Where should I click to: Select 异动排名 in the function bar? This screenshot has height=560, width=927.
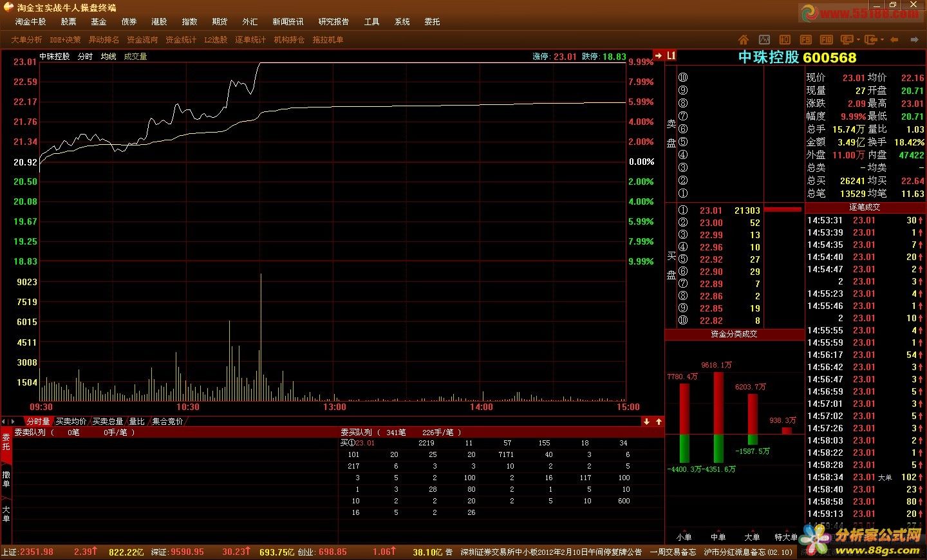coord(104,40)
